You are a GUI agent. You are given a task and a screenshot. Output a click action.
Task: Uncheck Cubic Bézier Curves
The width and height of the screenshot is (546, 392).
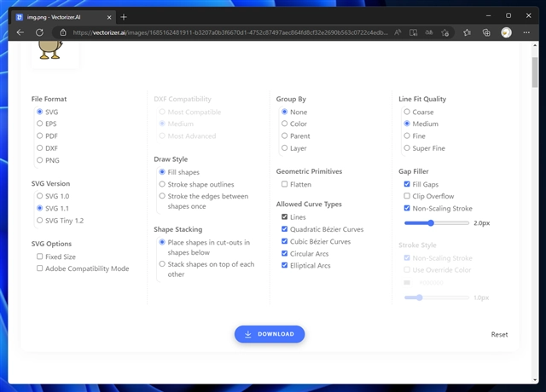pos(284,241)
